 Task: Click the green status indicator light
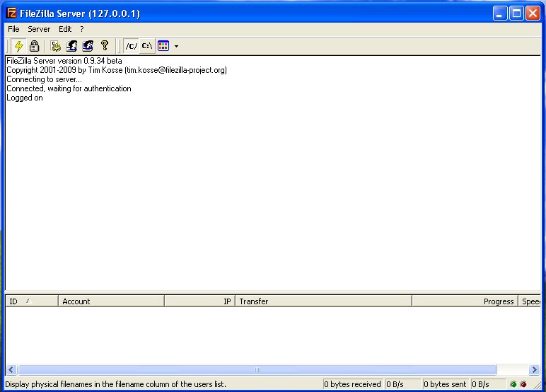point(513,384)
